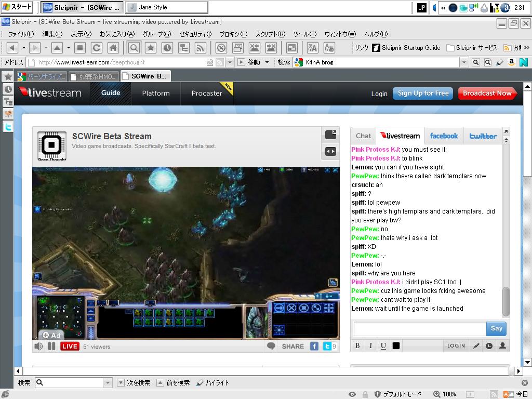532x399 pixels.
Task: Open Jane Style window from the taskbar
Action: click(x=167, y=7)
